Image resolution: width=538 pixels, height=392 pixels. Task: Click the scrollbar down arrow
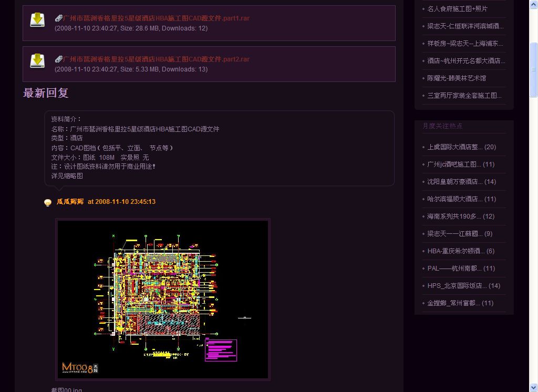(x=534, y=388)
